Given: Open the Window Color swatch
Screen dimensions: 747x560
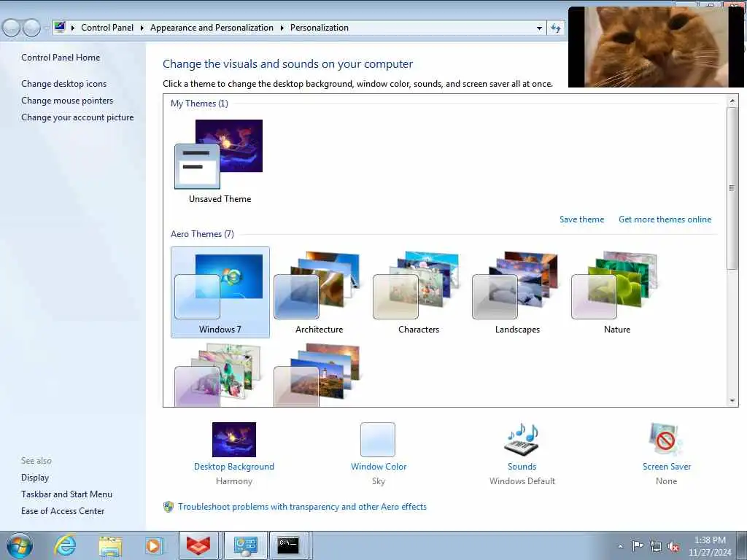Looking at the screenshot, I should point(378,440).
